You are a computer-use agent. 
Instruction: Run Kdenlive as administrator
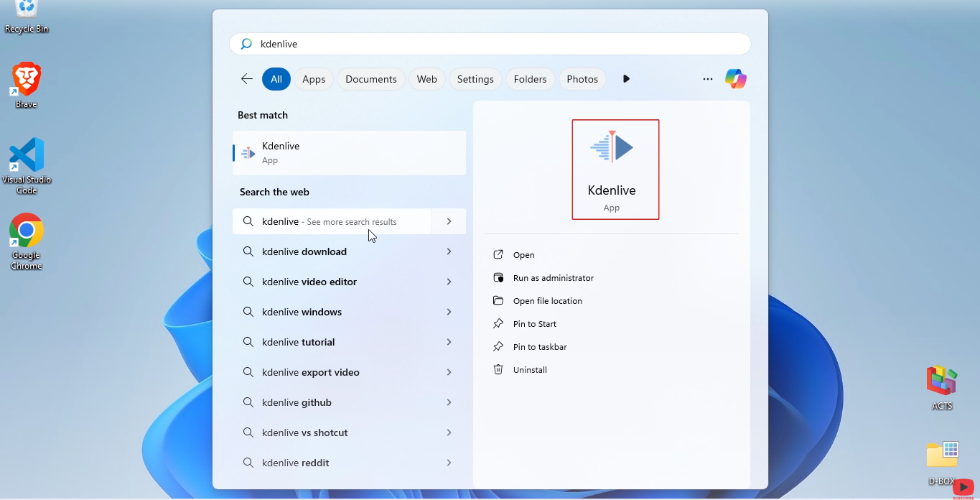553,278
